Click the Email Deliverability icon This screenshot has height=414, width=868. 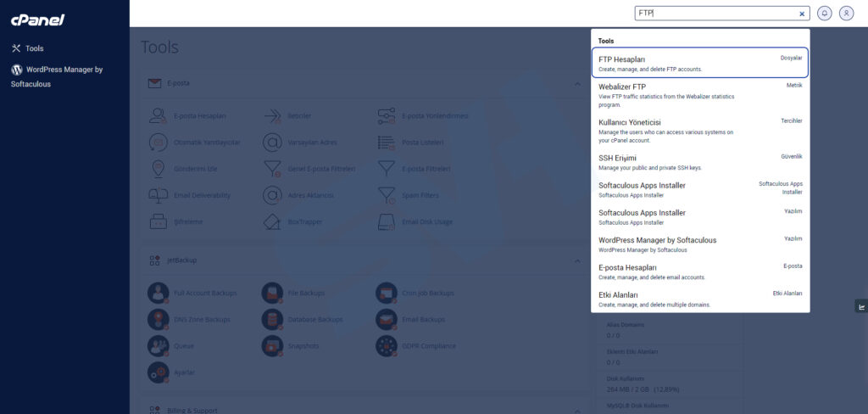[158, 195]
